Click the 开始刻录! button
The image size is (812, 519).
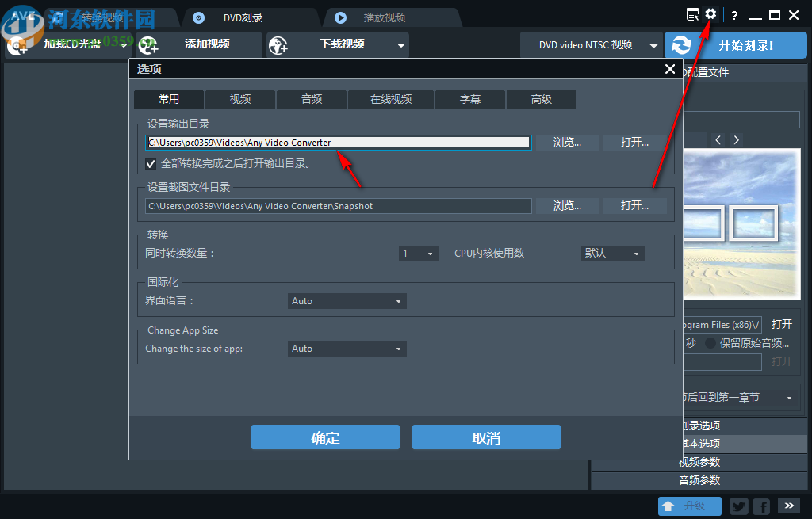tap(753, 45)
